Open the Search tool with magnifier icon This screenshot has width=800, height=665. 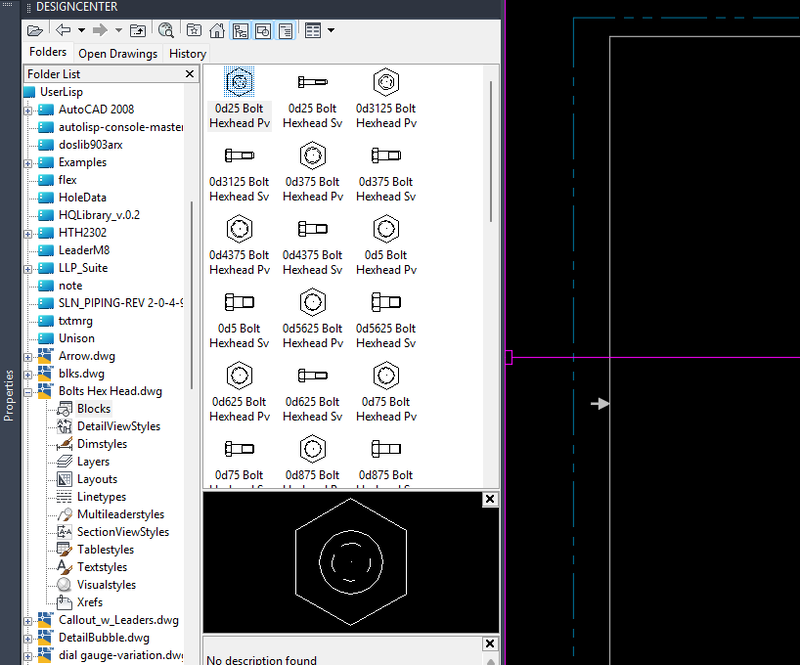point(166,30)
